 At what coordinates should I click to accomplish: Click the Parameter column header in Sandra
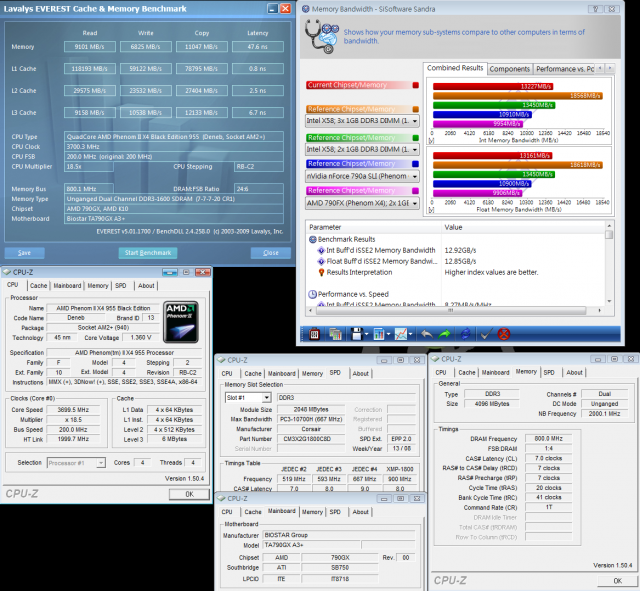[x=373, y=227]
